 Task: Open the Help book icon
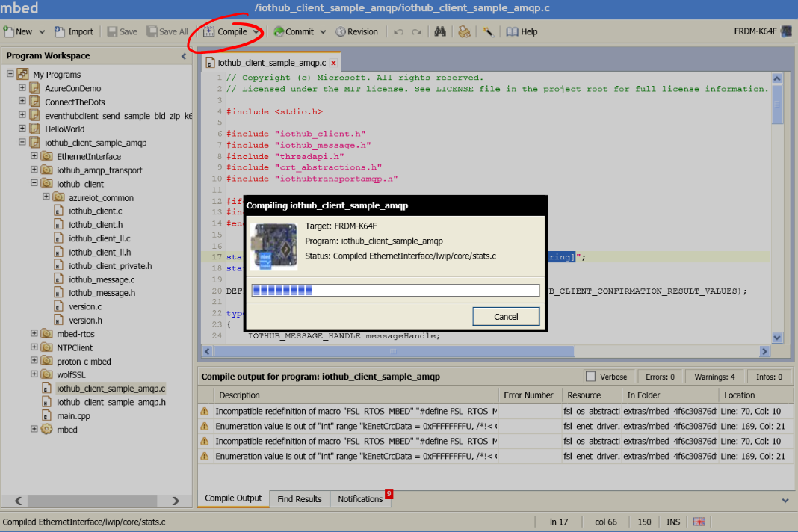click(x=512, y=31)
